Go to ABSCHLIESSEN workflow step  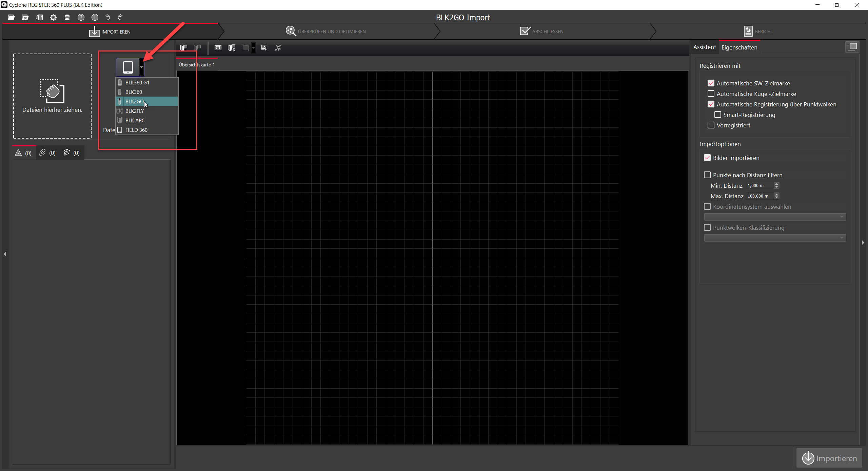click(541, 31)
